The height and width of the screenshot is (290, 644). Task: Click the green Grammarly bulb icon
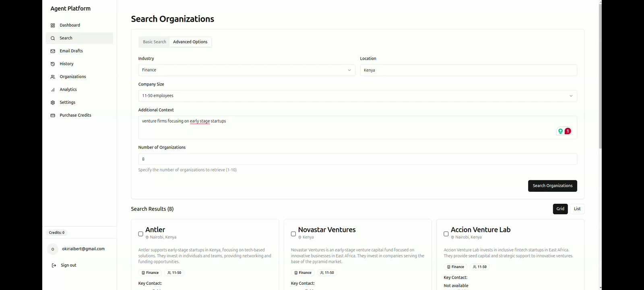point(560,131)
